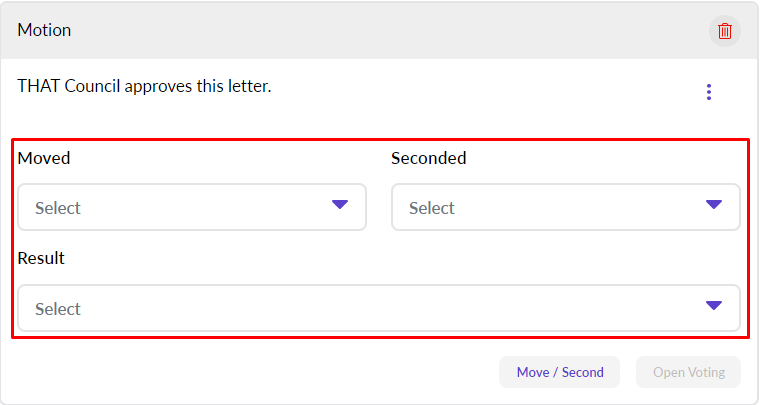Click the gray Motion header bar
This screenshot has width=765, height=405.
pos(380,30)
